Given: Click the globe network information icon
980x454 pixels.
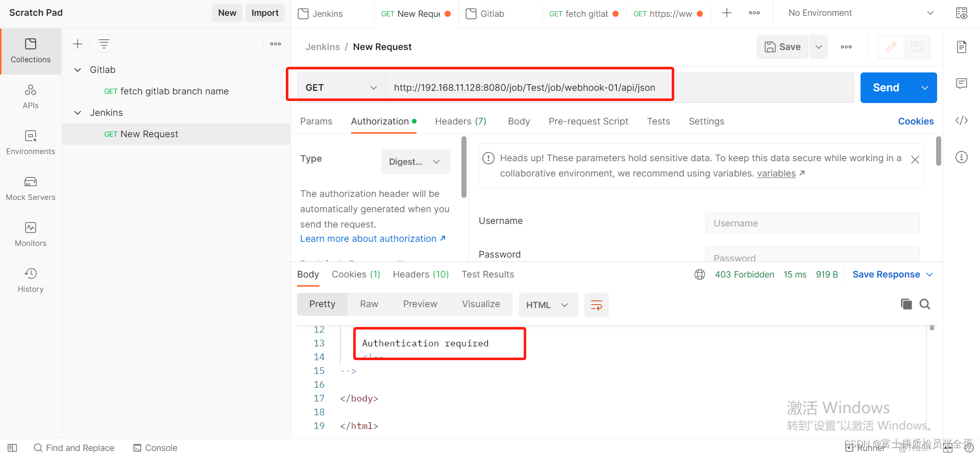Looking at the screenshot, I should point(700,274).
